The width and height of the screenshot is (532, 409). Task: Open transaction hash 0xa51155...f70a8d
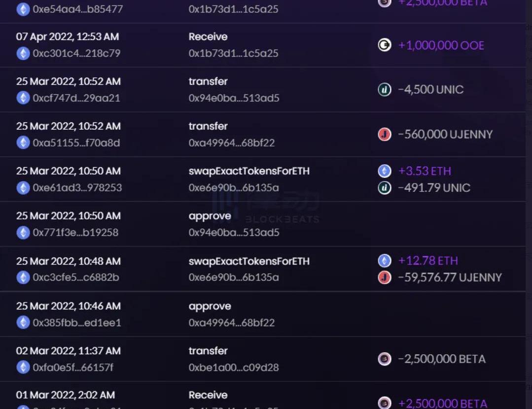(x=76, y=143)
